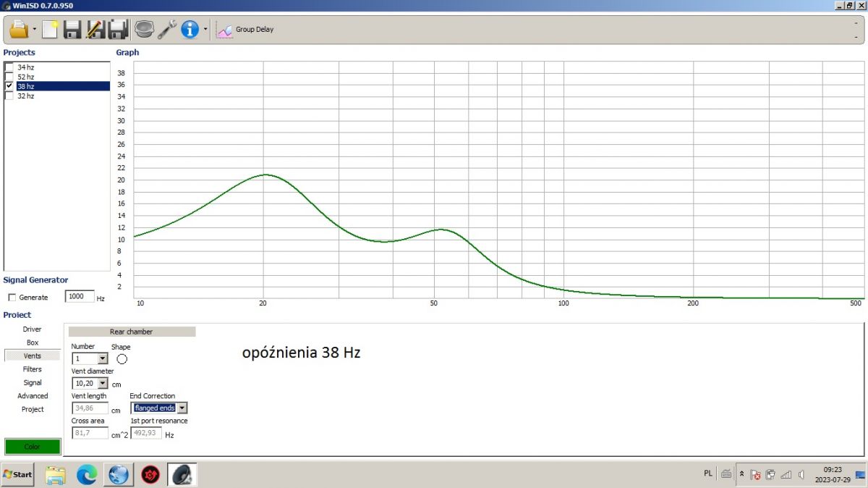Image resolution: width=868 pixels, height=488 pixels.
Task: Click the volume speaker tray icon
Action: click(x=801, y=475)
